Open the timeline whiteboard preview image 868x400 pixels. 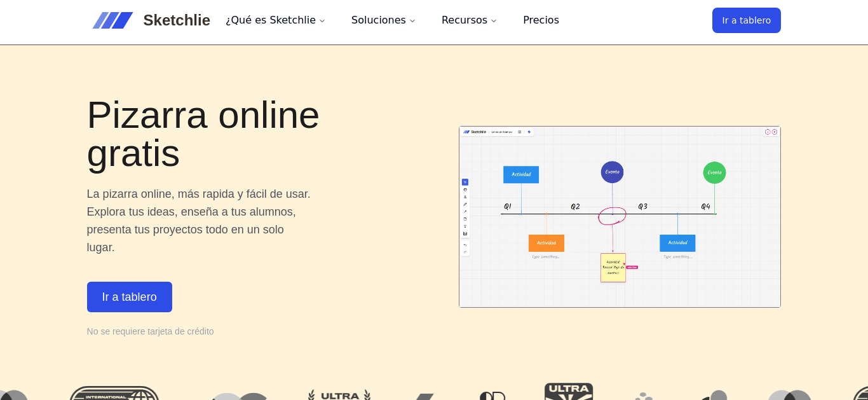[620, 217]
